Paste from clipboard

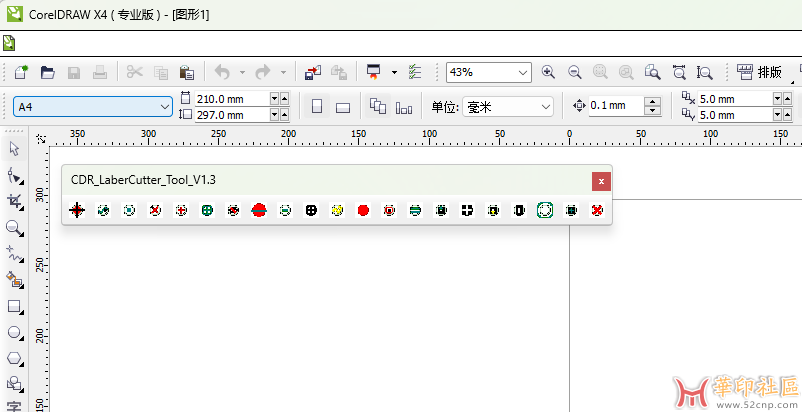(x=187, y=73)
